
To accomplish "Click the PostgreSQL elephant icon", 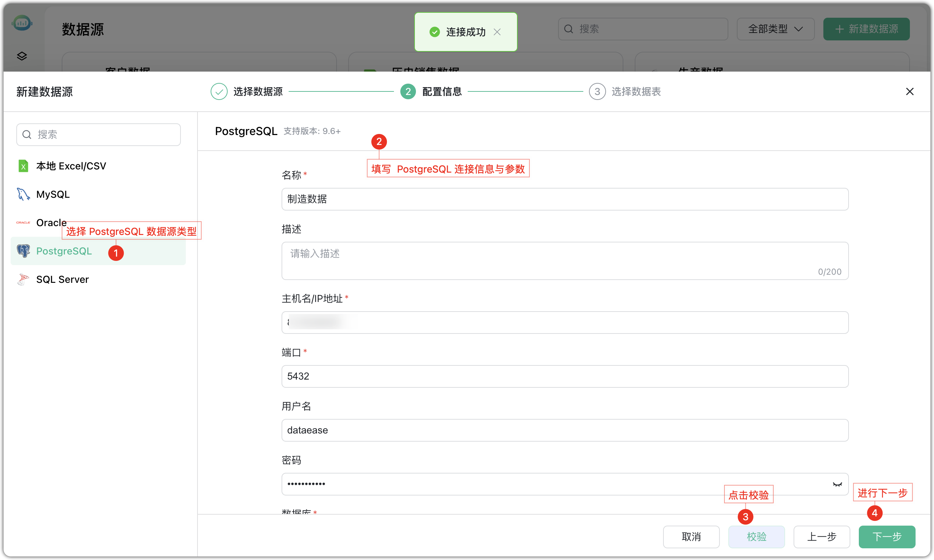I will click(x=23, y=251).
